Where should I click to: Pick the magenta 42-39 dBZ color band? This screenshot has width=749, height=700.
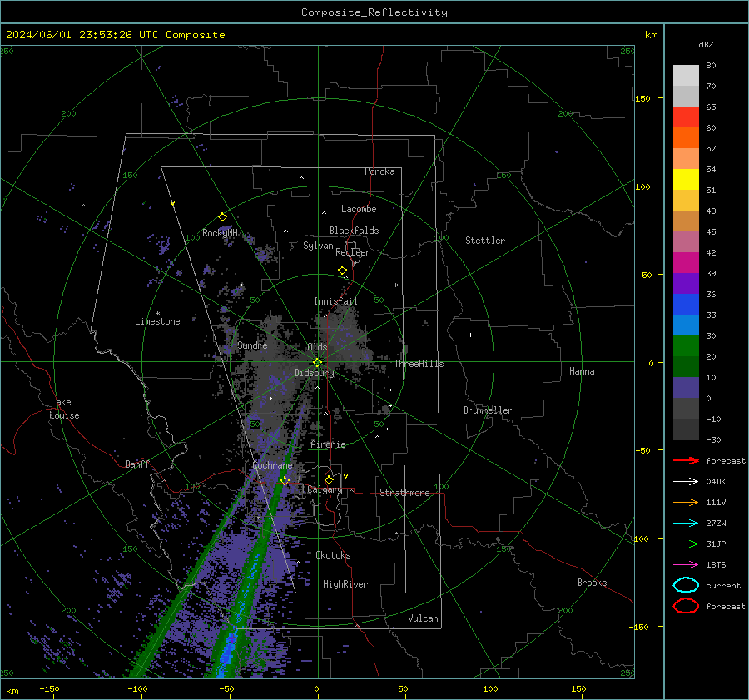pyautogui.click(x=686, y=263)
